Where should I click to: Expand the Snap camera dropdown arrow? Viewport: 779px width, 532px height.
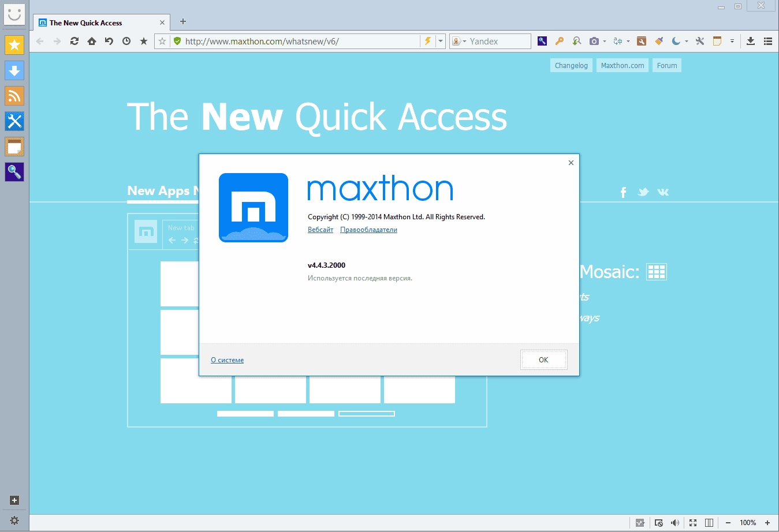(x=605, y=42)
